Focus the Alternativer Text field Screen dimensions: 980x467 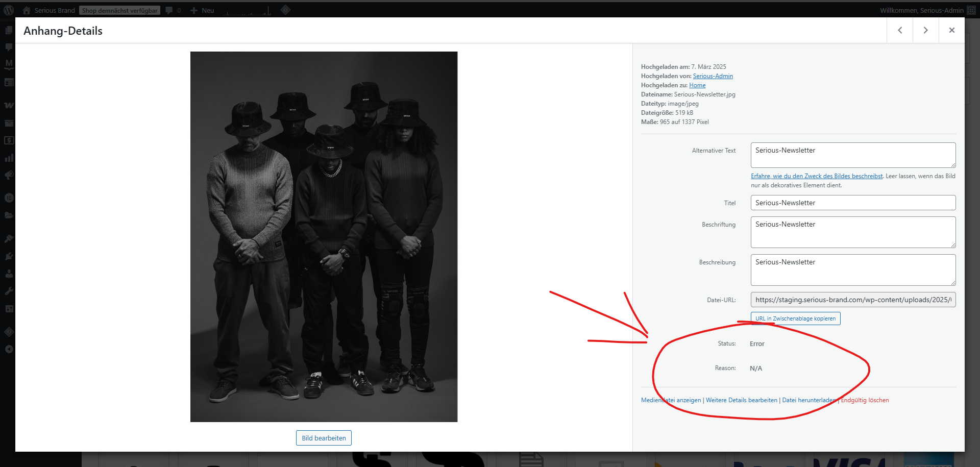[x=853, y=155]
